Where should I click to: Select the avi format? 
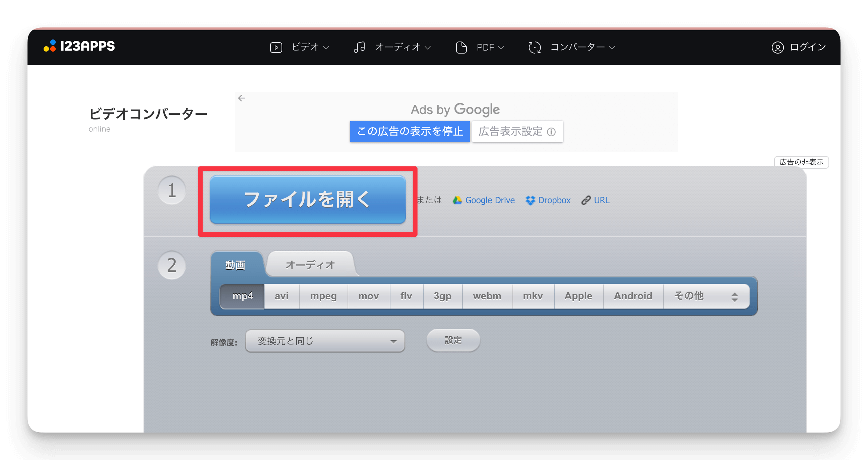point(282,296)
